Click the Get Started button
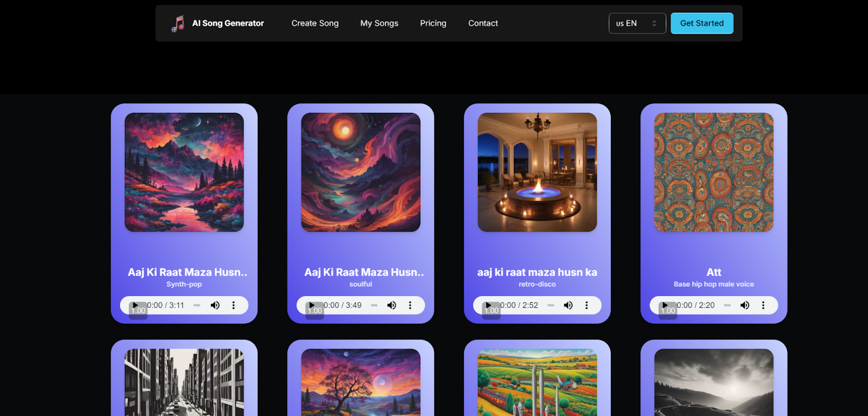 click(x=702, y=23)
